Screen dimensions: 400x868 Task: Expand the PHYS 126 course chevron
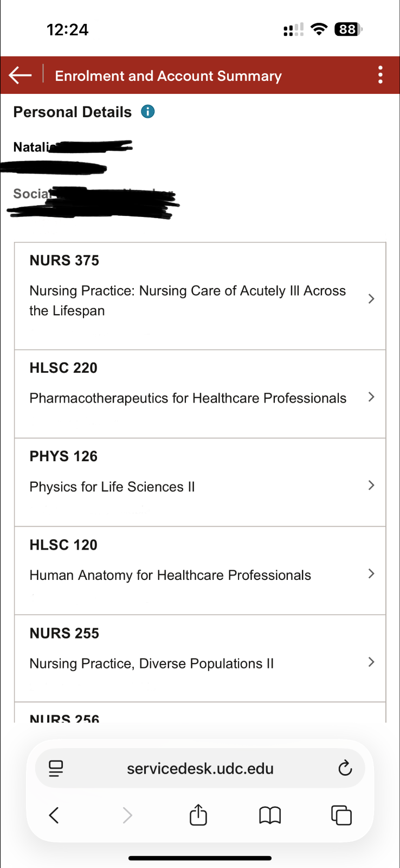[371, 486]
